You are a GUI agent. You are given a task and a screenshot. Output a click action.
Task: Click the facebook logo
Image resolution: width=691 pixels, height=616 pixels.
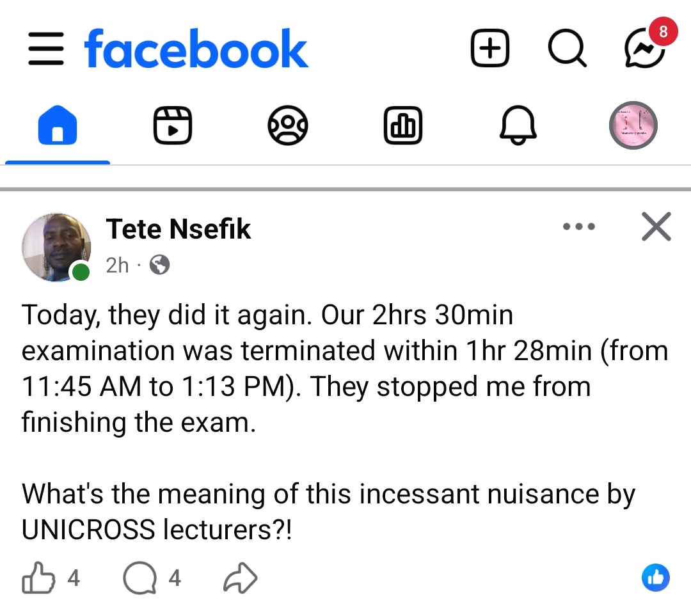(196, 49)
